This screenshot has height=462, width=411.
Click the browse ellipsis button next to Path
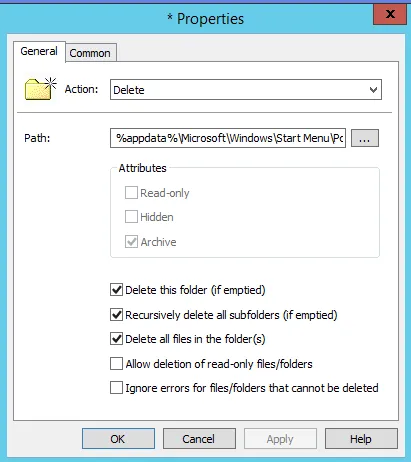365,138
